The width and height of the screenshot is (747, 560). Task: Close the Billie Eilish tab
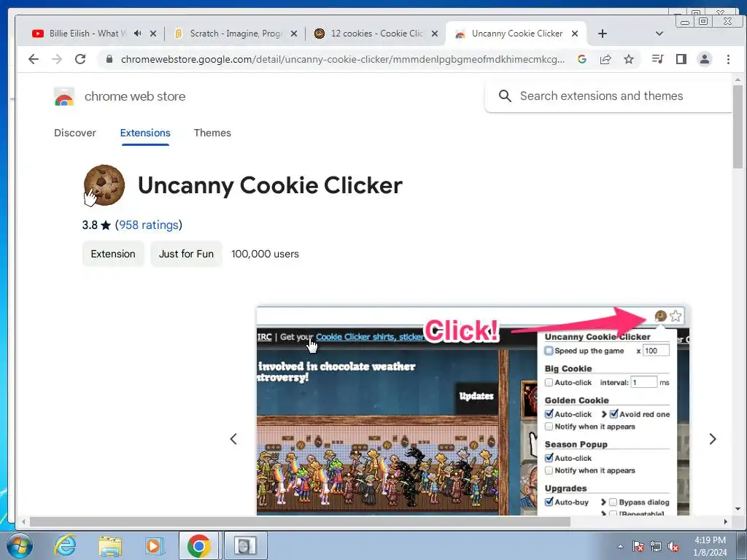[153, 34]
